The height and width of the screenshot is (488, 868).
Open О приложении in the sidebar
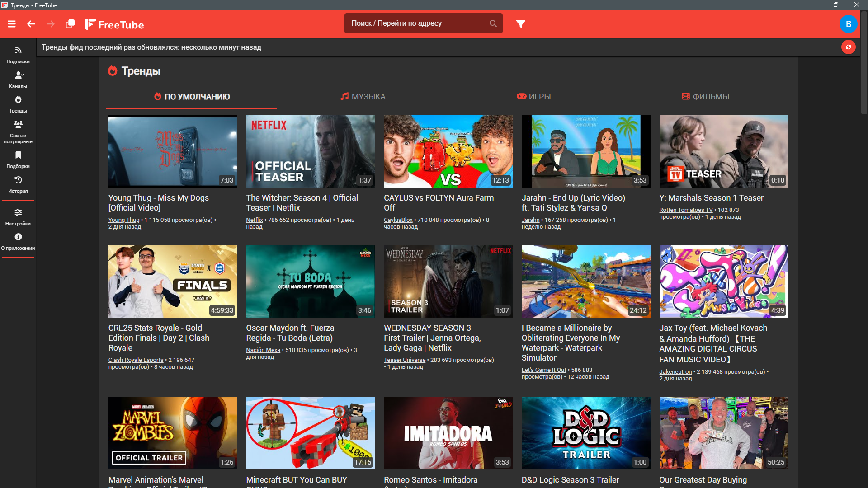[18, 242]
